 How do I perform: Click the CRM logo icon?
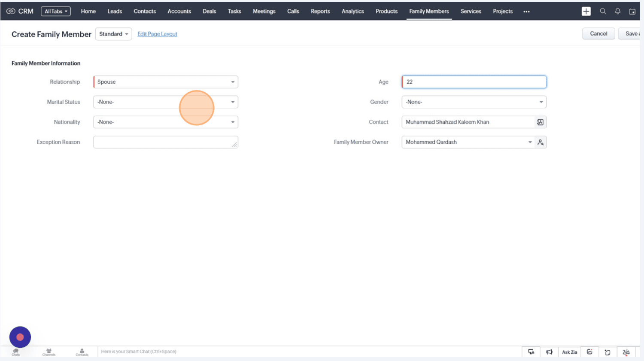[11, 11]
